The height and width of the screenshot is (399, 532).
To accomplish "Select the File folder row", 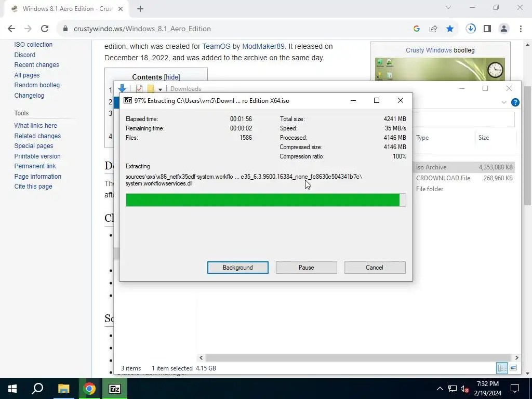I will pyautogui.click(x=464, y=189).
